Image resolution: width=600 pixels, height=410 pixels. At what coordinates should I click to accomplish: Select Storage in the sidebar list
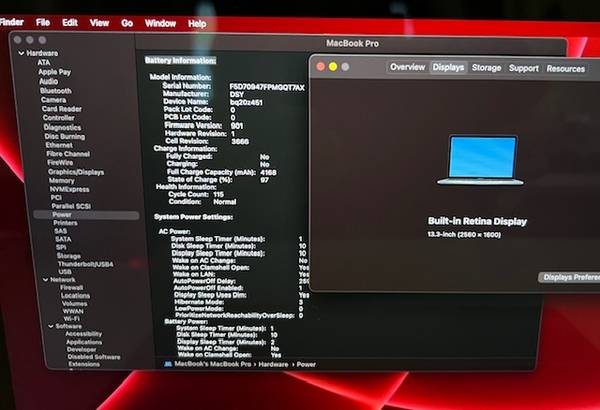(x=68, y=256)
